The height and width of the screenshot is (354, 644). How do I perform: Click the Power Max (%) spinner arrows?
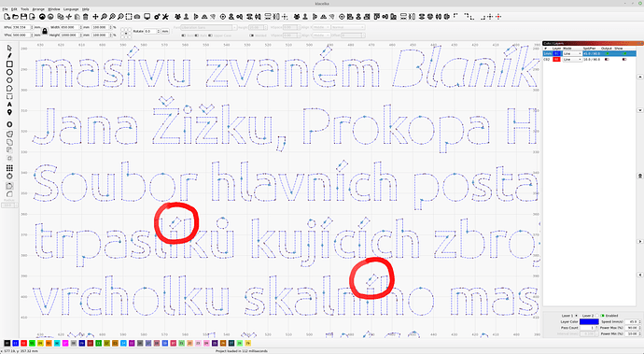click(x=639, y=328)
